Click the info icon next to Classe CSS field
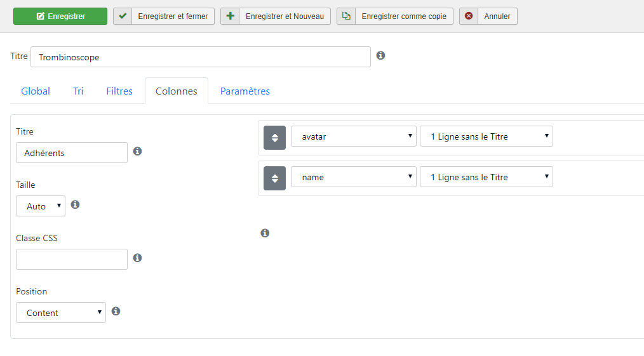This screenshot has width=644, height=356. [x=138, y=258]
